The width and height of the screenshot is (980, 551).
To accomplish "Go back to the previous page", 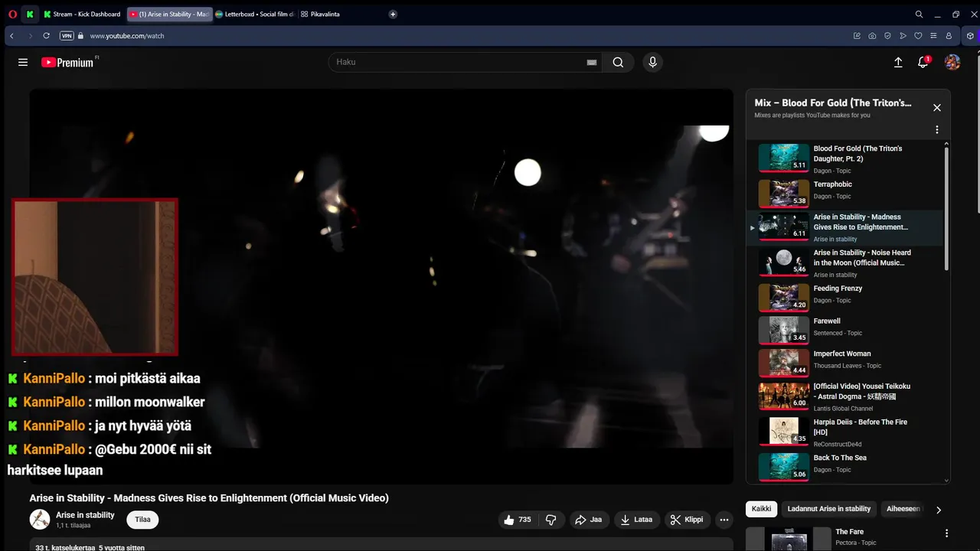I will (x=11, y=36).
